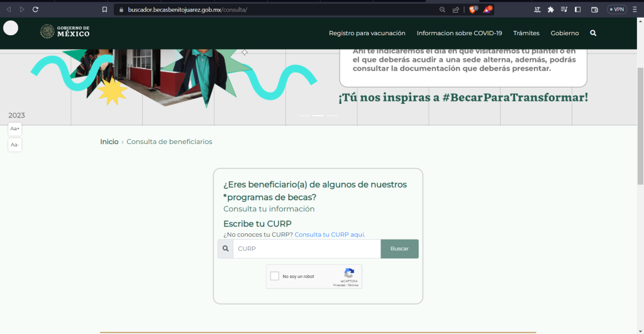Click the Escribe tu CURP heading

[257, 224]
